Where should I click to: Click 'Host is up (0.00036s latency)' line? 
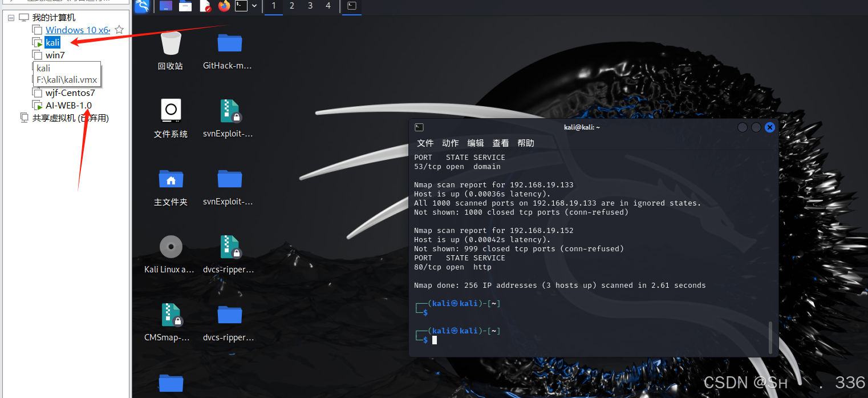[x=482, y=194]
